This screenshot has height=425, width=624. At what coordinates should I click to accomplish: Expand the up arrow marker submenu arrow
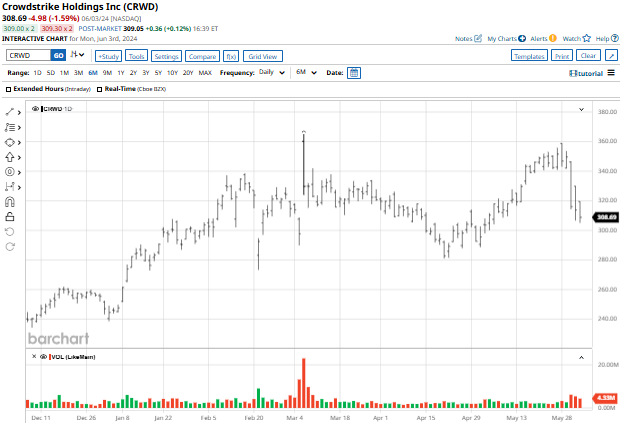click(x=19, y=158)
